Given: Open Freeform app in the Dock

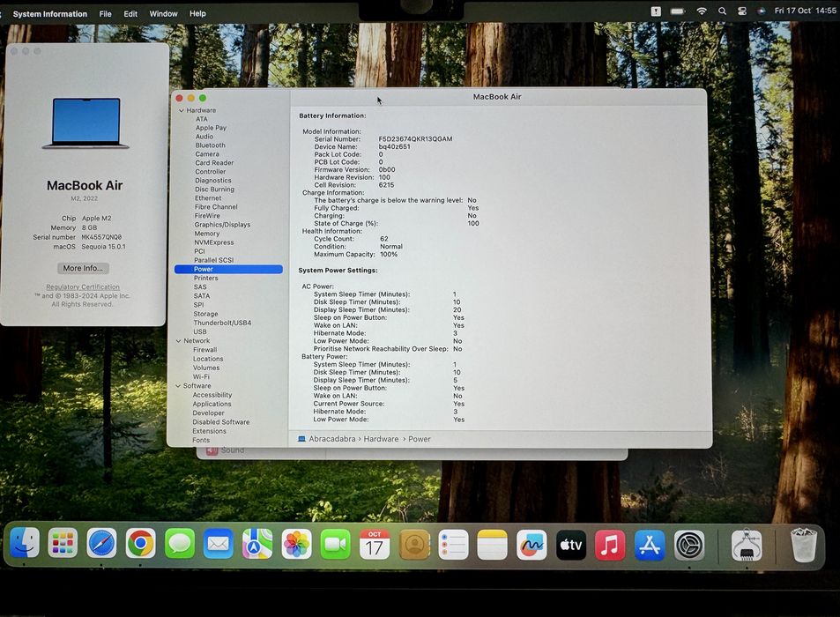Looking at the screenshot, I should click(x=532, y=546).
